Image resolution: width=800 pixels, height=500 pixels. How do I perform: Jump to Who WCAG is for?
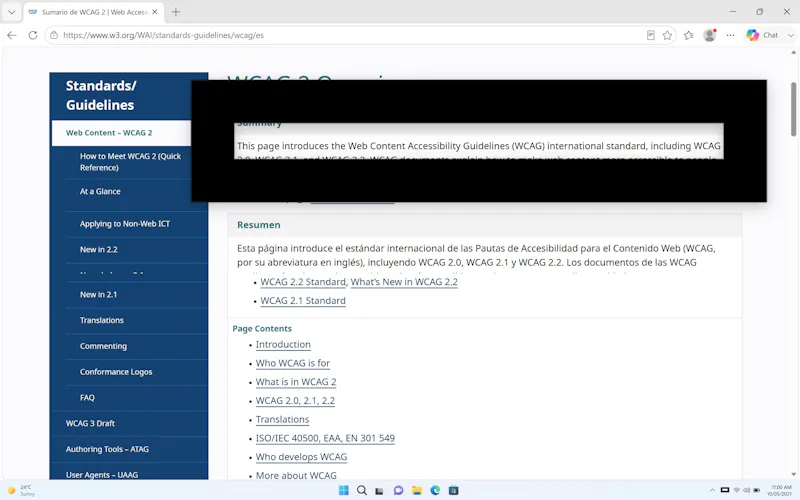click(293, 363)
